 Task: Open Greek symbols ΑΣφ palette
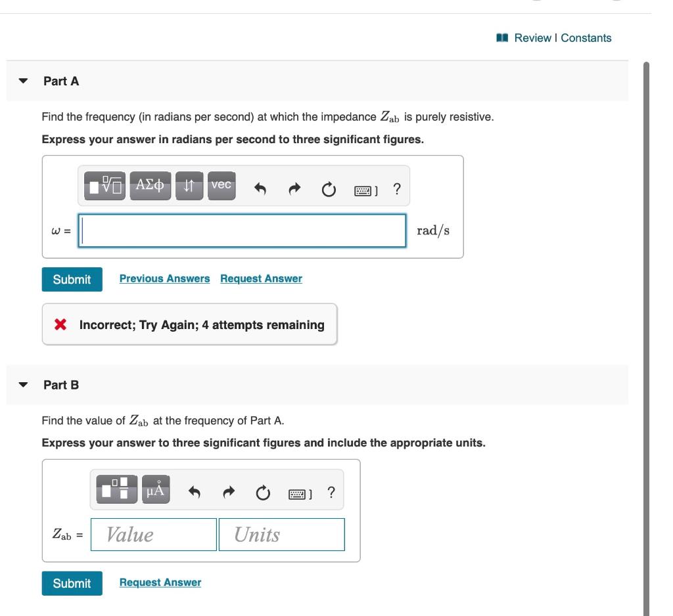151,186
